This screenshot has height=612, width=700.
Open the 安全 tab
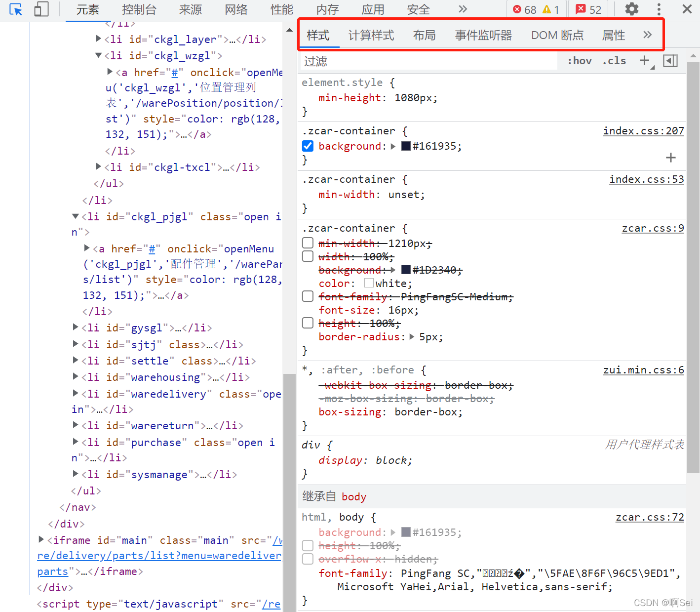[x=418, y=10]
